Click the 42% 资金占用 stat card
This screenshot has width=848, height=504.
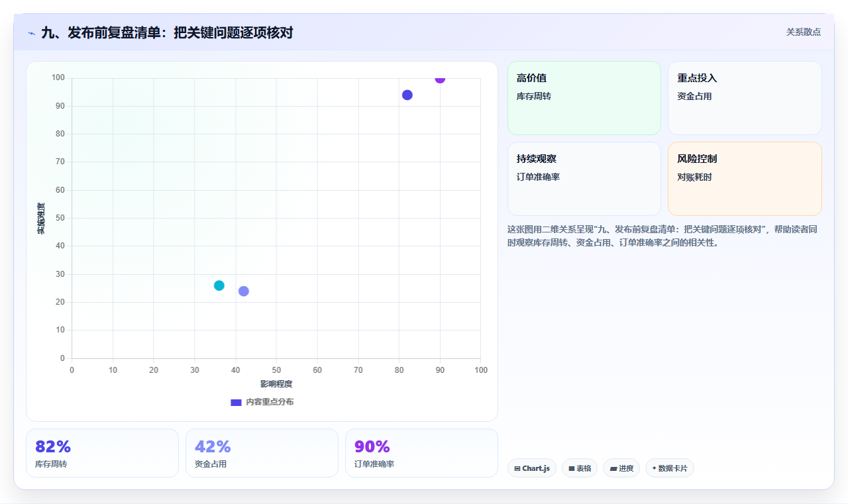[x=262, y=453]
